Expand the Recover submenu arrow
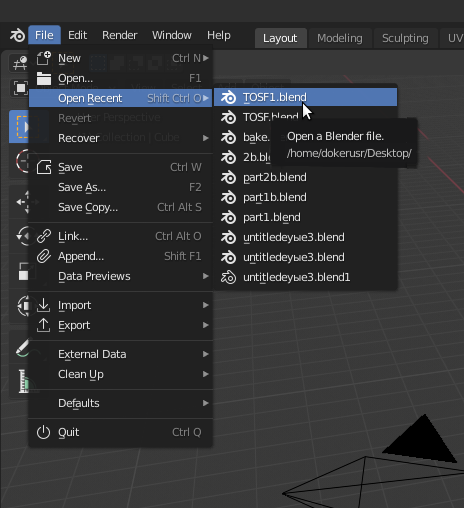Screen dimensions: 464x508 pyautogui.click(x=206, y=138)
